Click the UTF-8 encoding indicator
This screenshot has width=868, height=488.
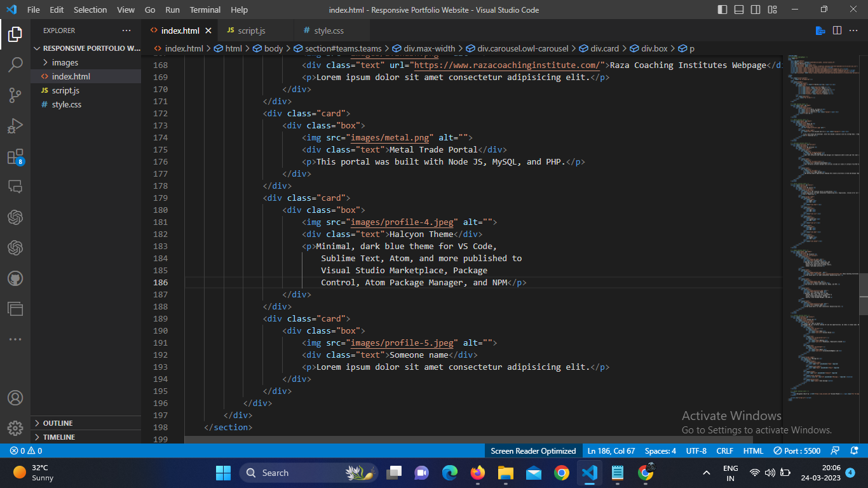pyautogui.click(x=696, y=451)
